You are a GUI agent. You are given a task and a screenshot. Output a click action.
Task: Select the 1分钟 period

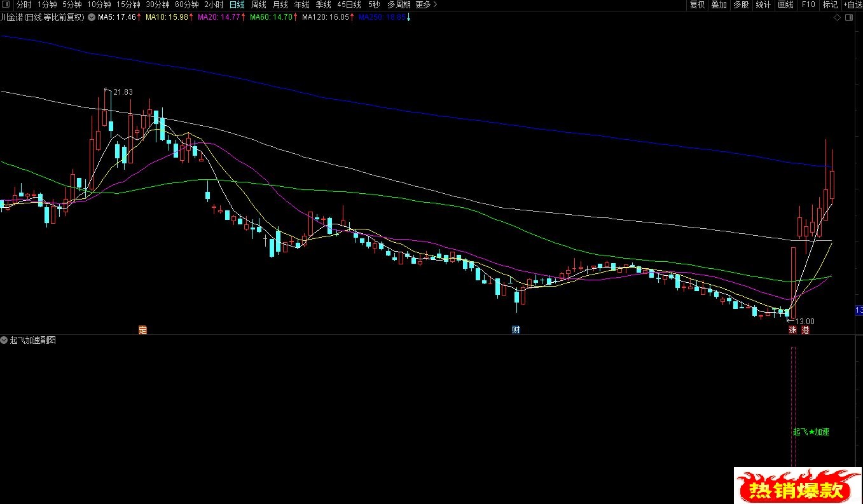click(47, 4)
